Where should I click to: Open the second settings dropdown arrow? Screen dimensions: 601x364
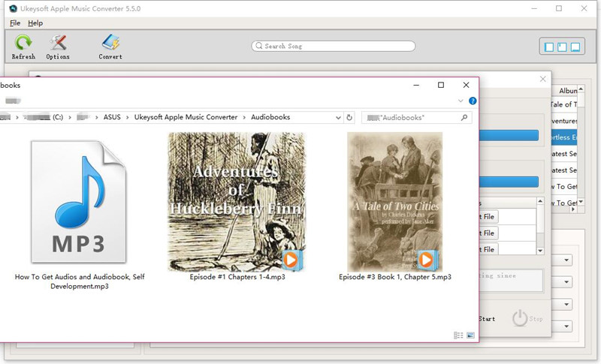566,282
